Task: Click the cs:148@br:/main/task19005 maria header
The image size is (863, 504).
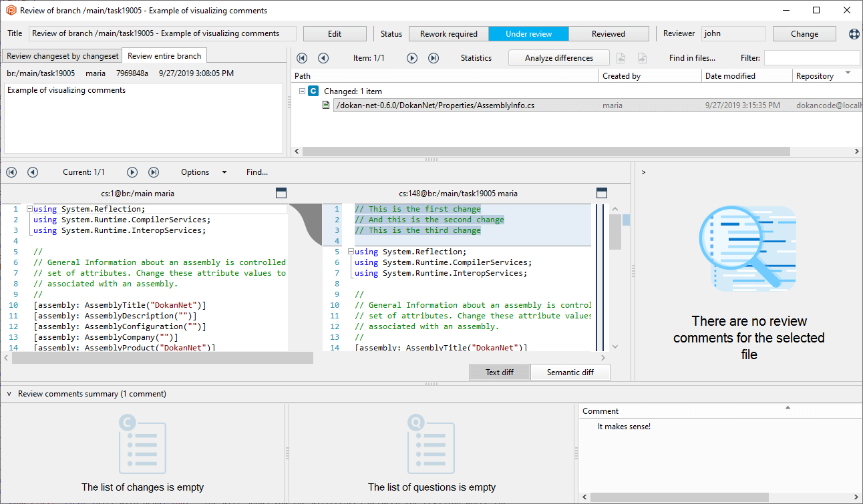Action: (x=458, y=194)
